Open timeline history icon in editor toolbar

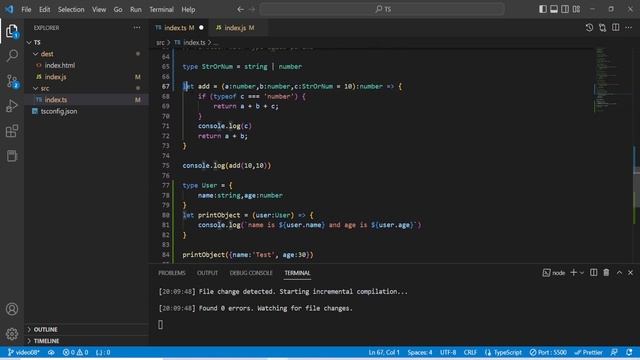tap(589, 28)
